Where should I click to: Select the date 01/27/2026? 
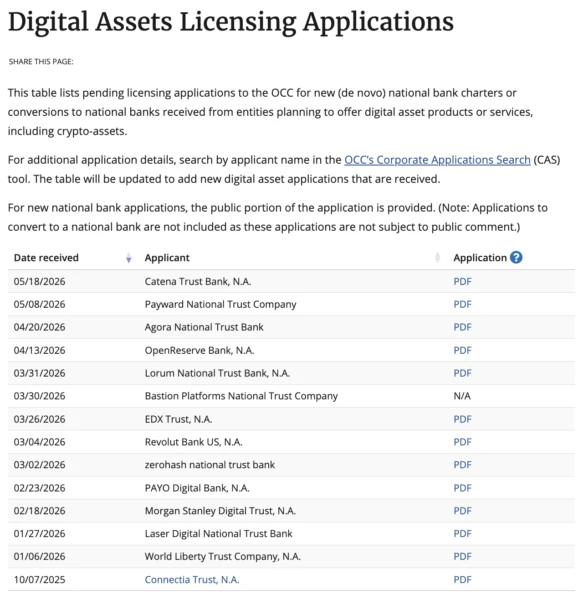click(x=39, y=534)
